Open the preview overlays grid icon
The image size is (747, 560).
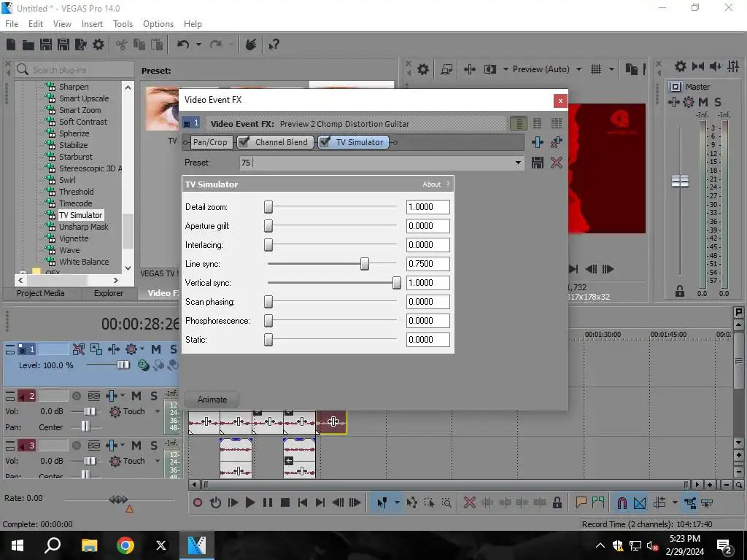pyautogui.click(x=595, y=69)
